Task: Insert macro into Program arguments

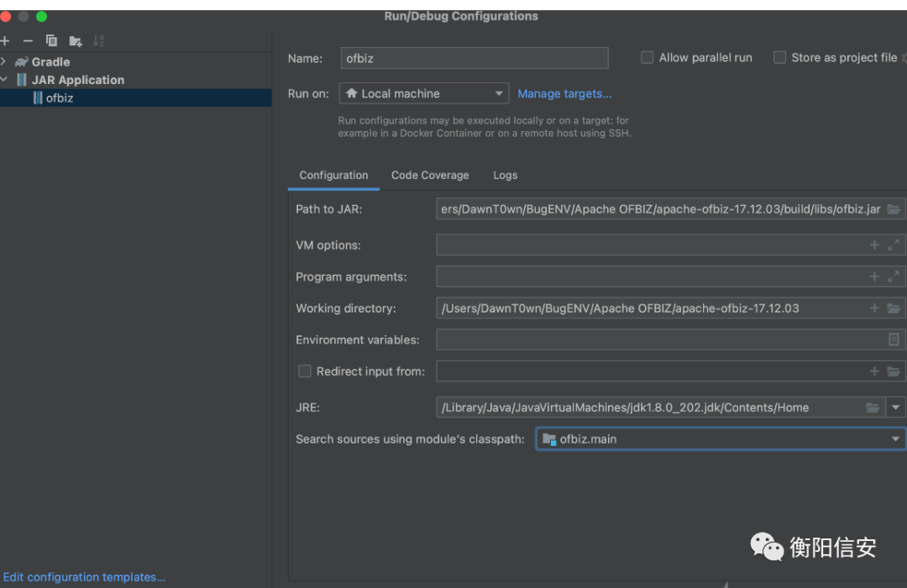Action: click(874, 276)
